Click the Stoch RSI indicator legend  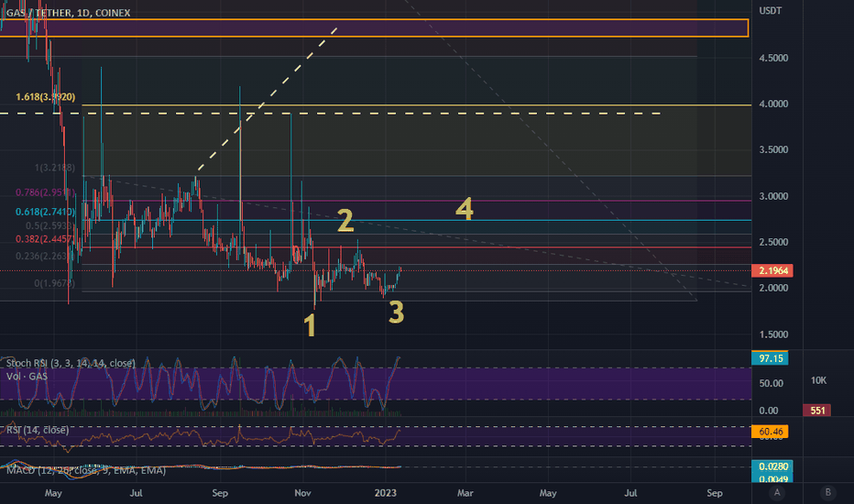(x=71, y=363)
